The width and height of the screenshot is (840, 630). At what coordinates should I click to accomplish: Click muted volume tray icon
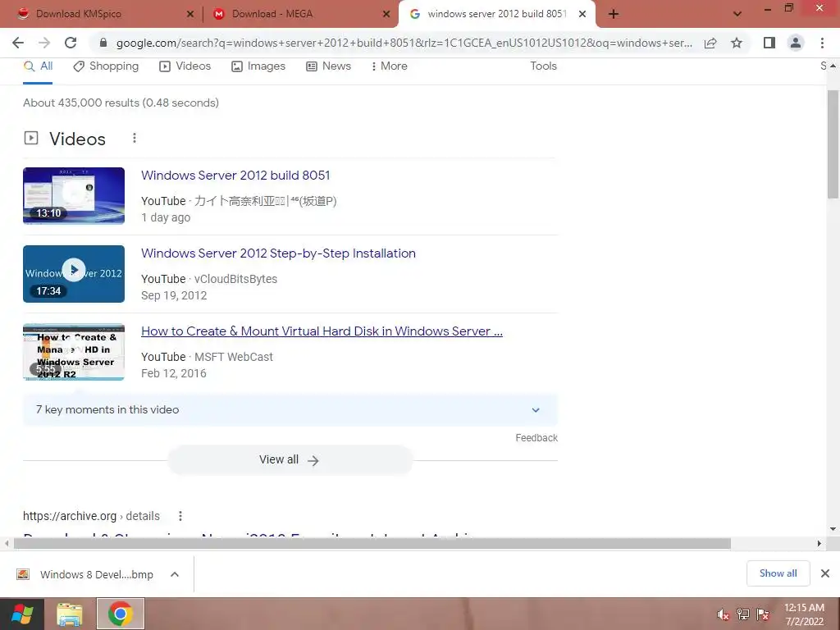pyautogui.click(x=723, y=614)
